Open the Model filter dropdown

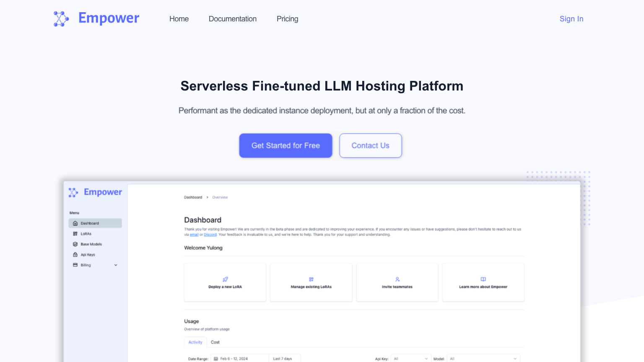(483, 359)
